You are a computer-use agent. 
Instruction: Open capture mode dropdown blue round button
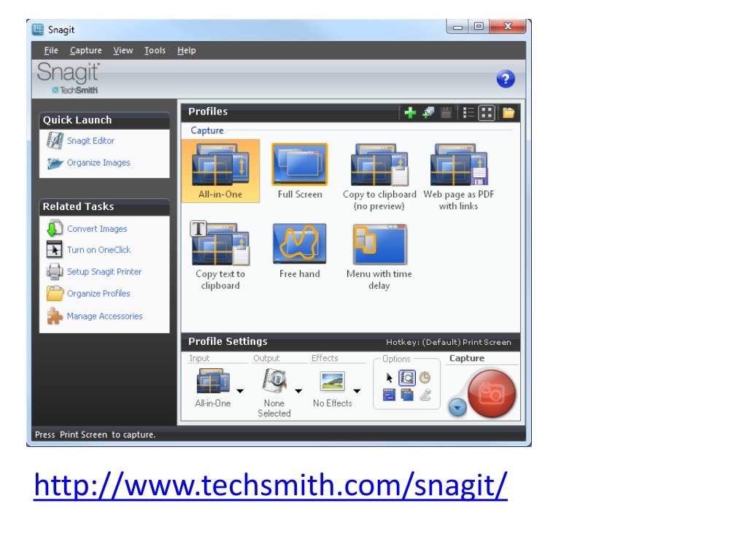click(x=457, y=408)
